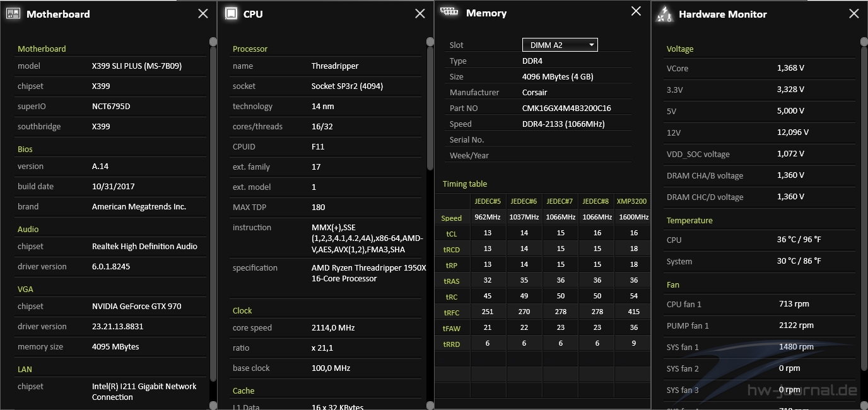The image size is (868, 410).
Task: Click the CPU chip icon in panel header
Action: tap(232, 13)
